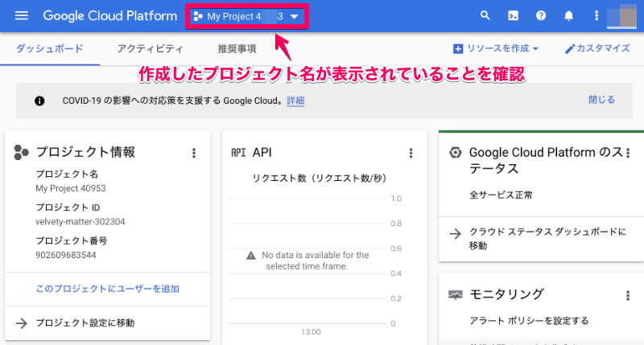Select the ダッシュボード tab
The height and width of the screenshot is (345, 644).
pyautogui.click(x=49, y=48)
